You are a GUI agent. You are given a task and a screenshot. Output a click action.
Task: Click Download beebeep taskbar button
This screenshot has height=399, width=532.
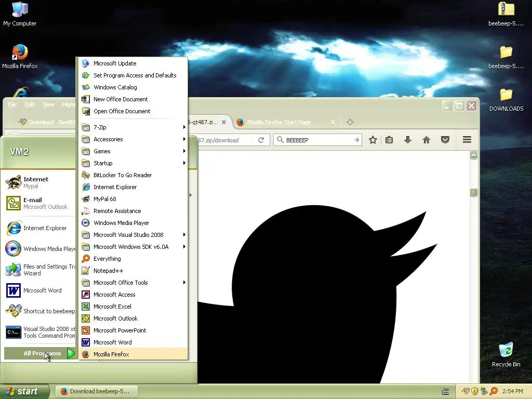tap(96, 391)
